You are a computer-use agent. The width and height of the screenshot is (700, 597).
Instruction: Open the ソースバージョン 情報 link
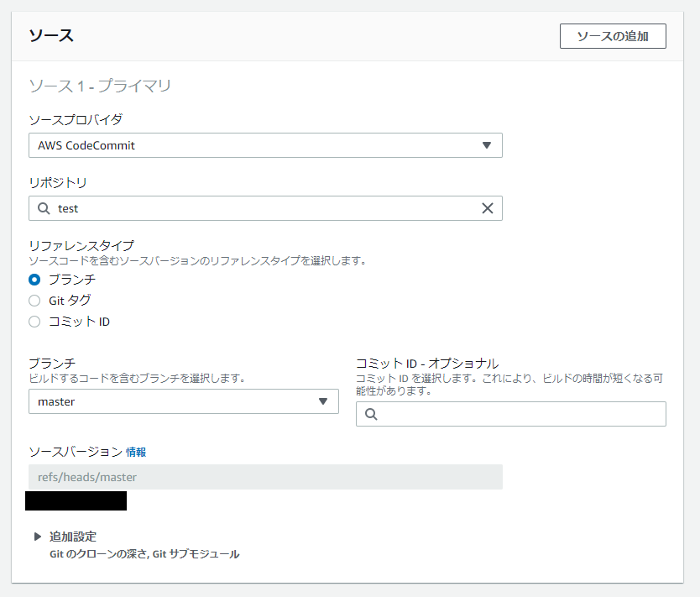[x=136, y=452]
